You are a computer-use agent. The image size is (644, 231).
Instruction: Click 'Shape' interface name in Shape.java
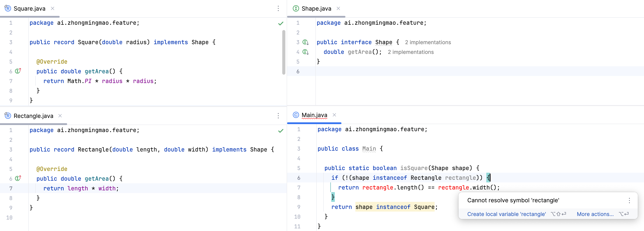pos(383,42)
